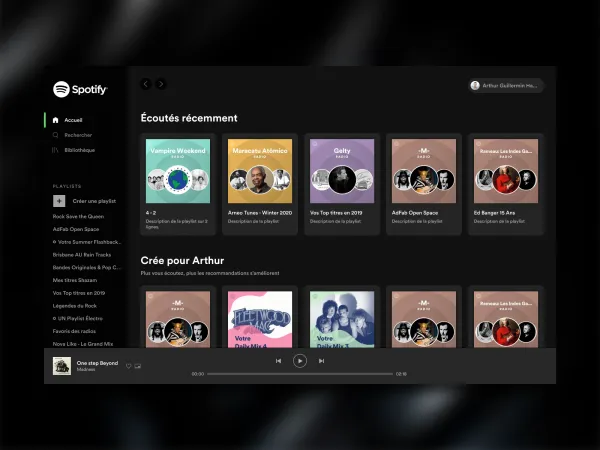Open Vos Top titres en 2019 sidebar playlist

click(x=79, y=293)
